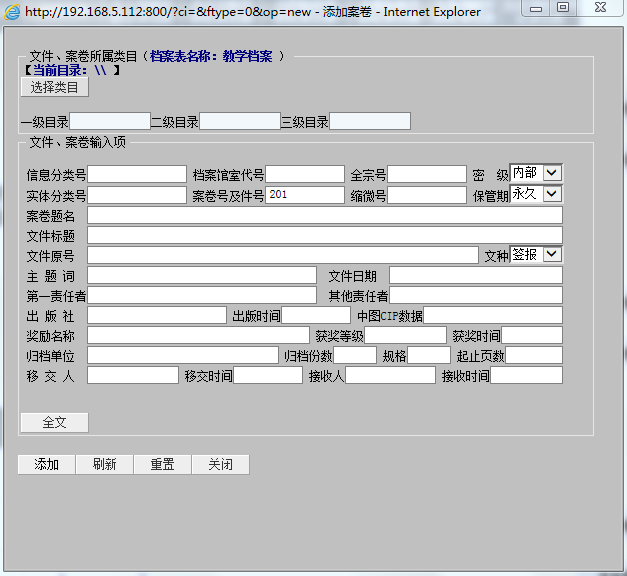This screenshot has height=576, width=627.
Task: Expand the 保管期 dropdown
Action: point(536,194)
